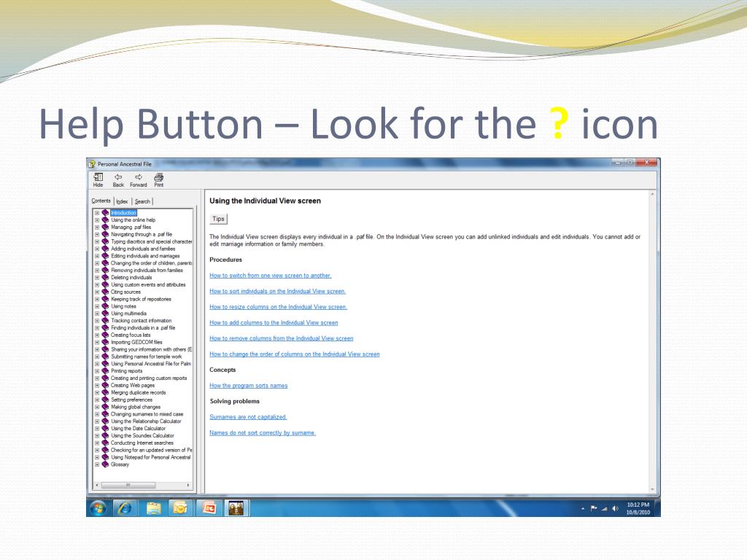Expand the Creating focus lists node

(x=97, y=335)
